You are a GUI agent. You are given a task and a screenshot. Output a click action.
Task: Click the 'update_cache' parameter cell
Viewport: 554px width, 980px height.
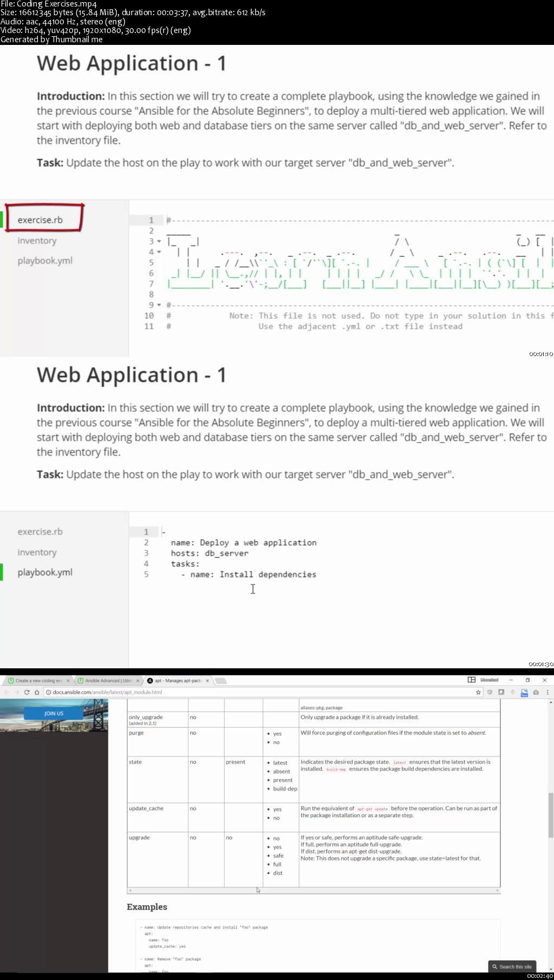157,817
